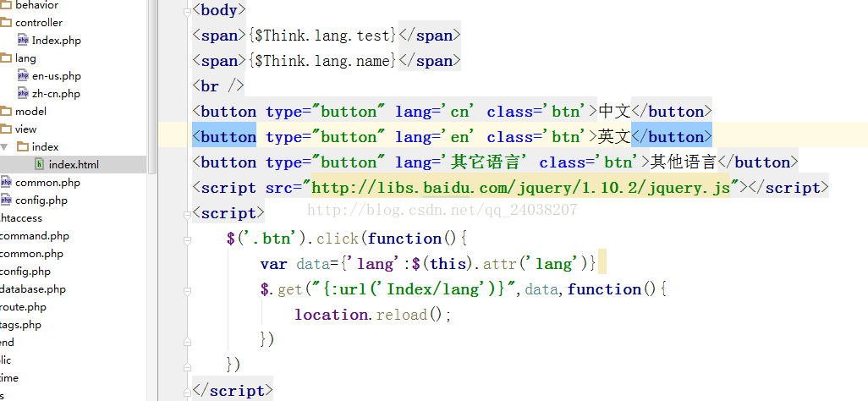Click the 英文 button label text in the code

point(614,137)
